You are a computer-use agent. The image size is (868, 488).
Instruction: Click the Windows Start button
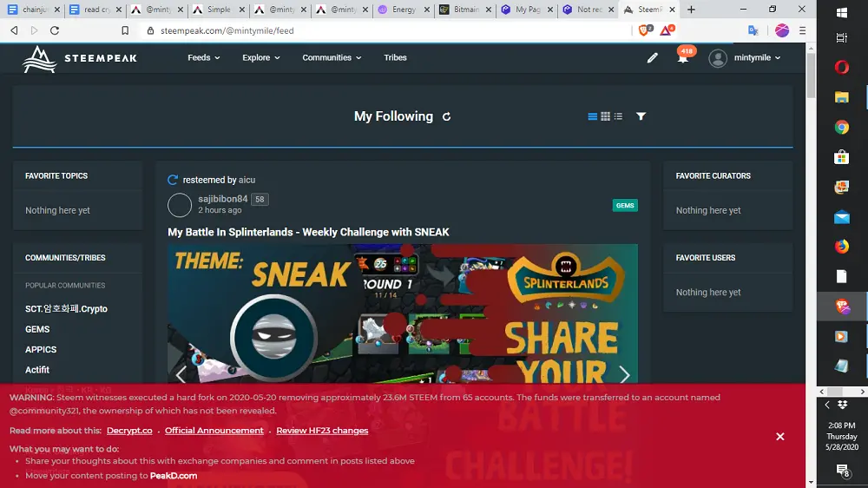pos(841,12)
